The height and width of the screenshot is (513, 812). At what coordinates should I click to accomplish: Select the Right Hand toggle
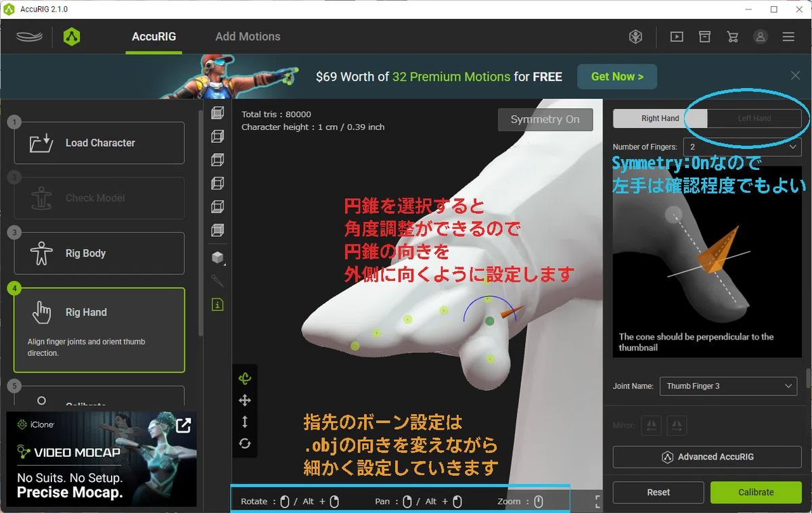tap(660, 118)
